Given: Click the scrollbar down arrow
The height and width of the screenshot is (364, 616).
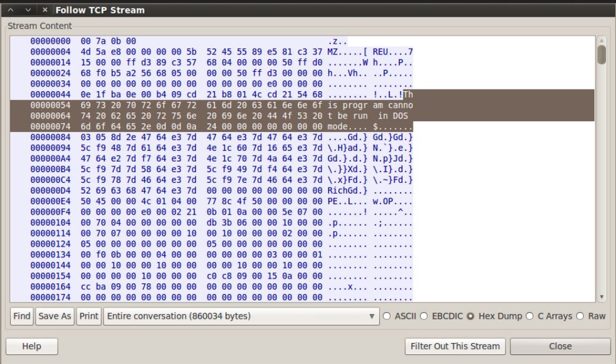Looking at the screenshot, I should pos(602,297).
